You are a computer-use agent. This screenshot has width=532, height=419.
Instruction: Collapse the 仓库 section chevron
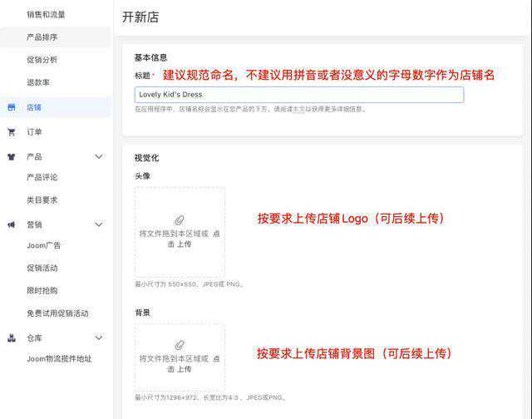point(99,338)
